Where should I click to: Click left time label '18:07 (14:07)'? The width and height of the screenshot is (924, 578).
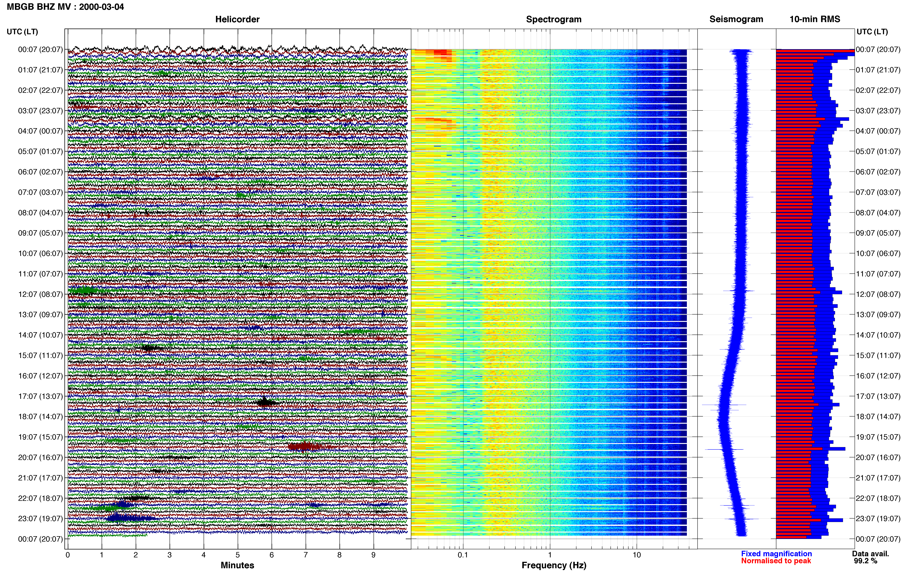(x=40, y=417)
